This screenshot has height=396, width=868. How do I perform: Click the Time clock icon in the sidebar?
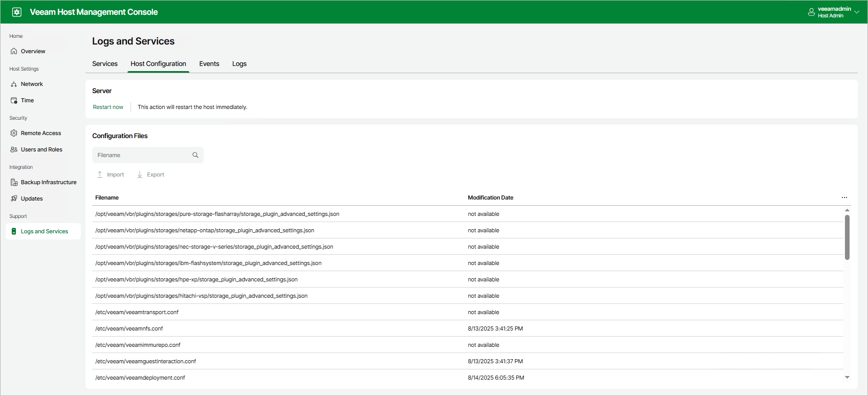pyautogui.click(x=14, y=100)
